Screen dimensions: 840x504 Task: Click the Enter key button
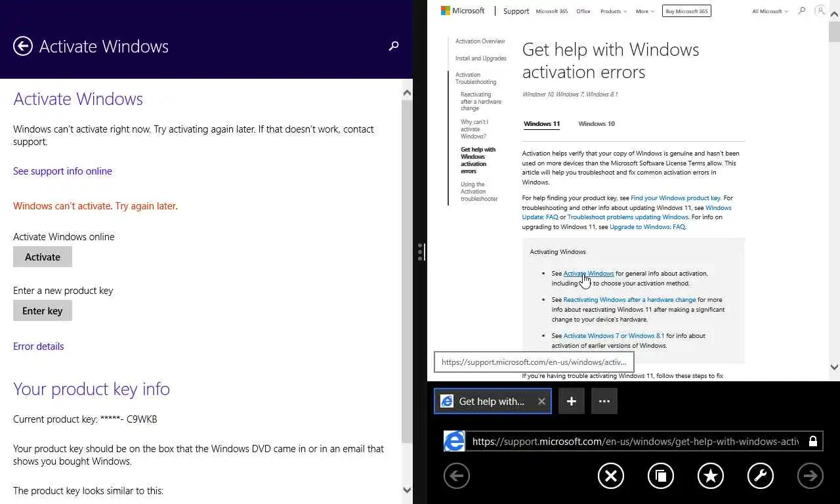43,310
